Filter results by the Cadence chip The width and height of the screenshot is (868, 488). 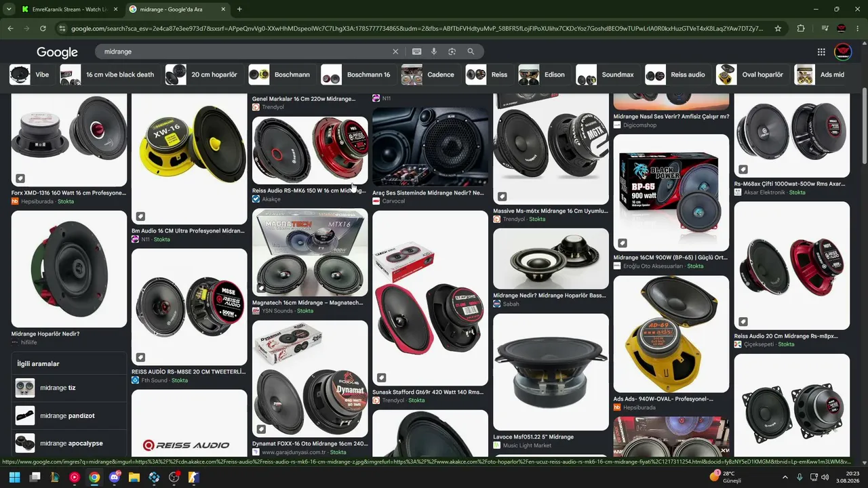430,75
